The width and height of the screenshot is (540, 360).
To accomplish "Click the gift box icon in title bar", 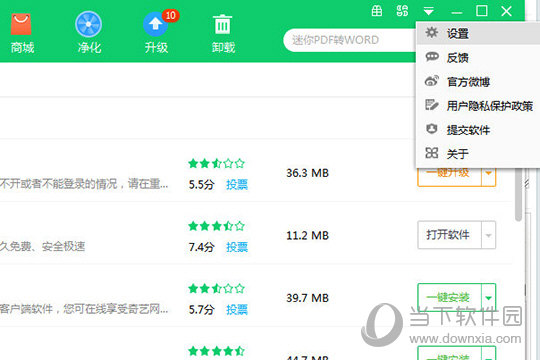I will (377, 11).
